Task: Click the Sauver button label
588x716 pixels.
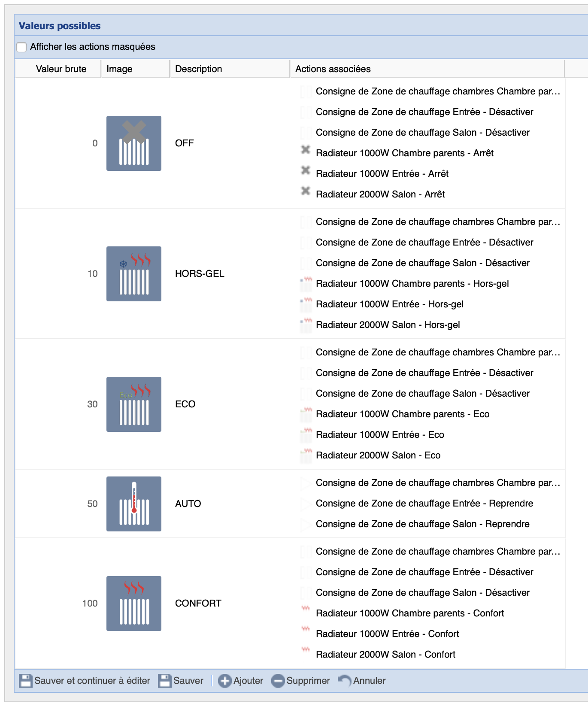Action: point(188,681)
